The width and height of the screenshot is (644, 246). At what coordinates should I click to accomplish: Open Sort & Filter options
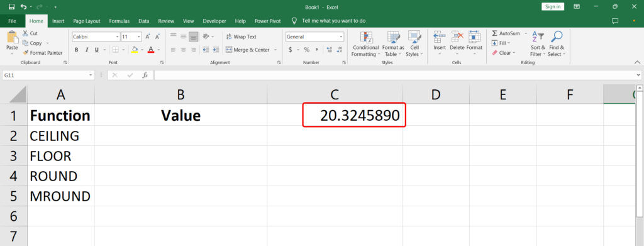[x=537, y=44]
